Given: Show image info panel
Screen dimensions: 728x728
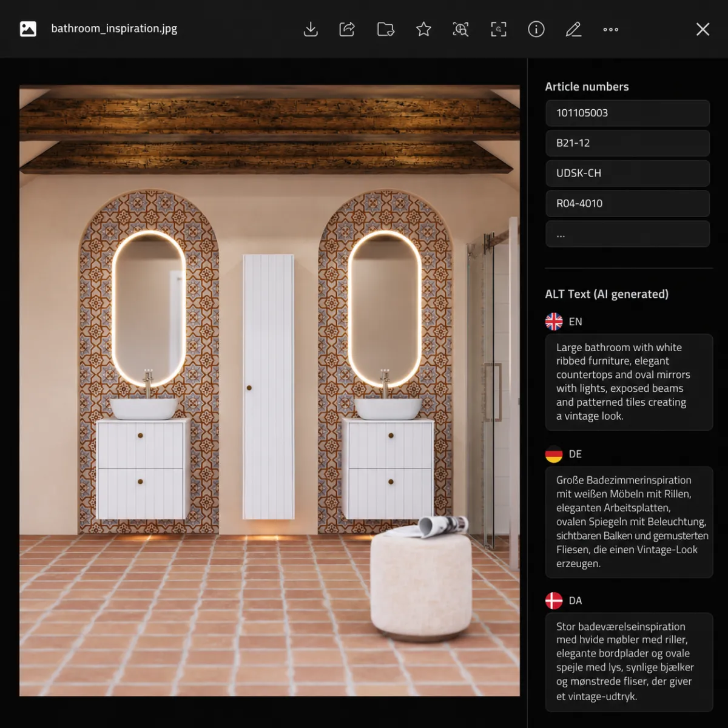Looking at the screenshot, I should pos(536,29).
